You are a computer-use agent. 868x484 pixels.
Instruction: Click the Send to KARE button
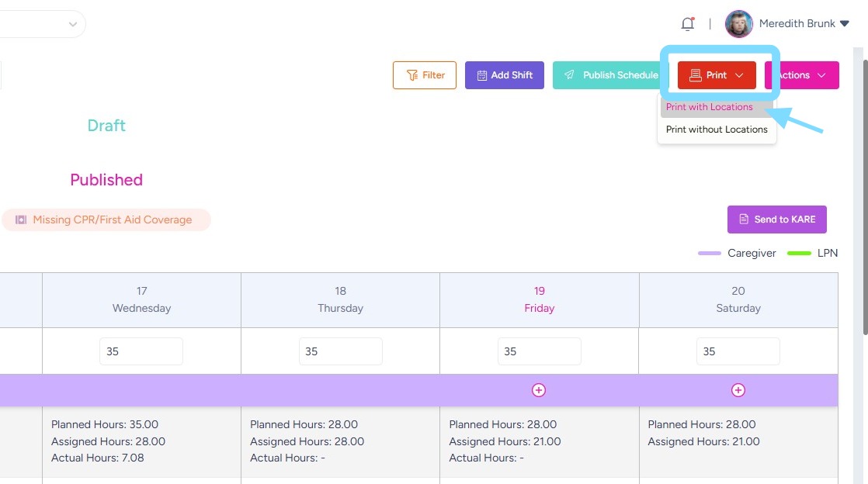click(x=776, y=220)
